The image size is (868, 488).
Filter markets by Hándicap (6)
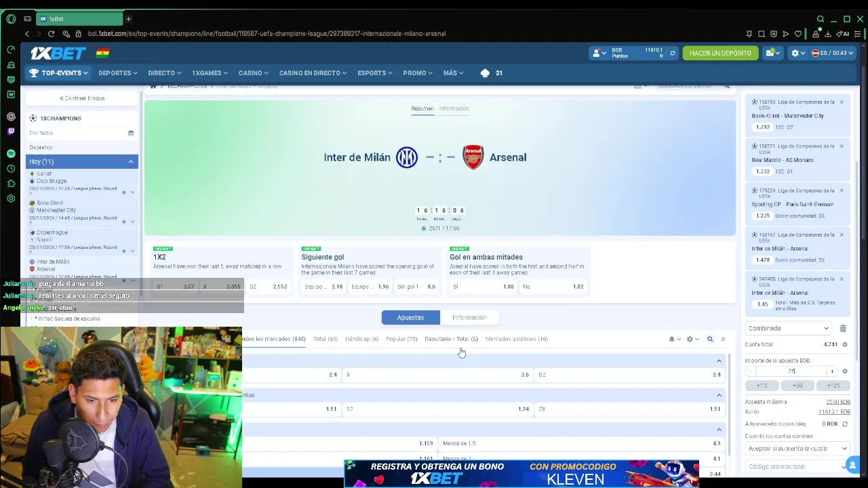(x=361, y=339)
